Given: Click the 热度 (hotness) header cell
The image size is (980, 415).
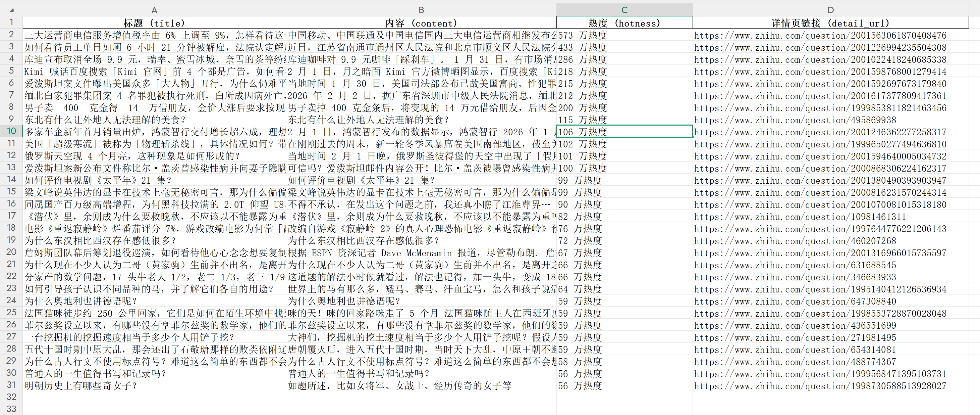Looking at the screenshot, I should point(624,23).
